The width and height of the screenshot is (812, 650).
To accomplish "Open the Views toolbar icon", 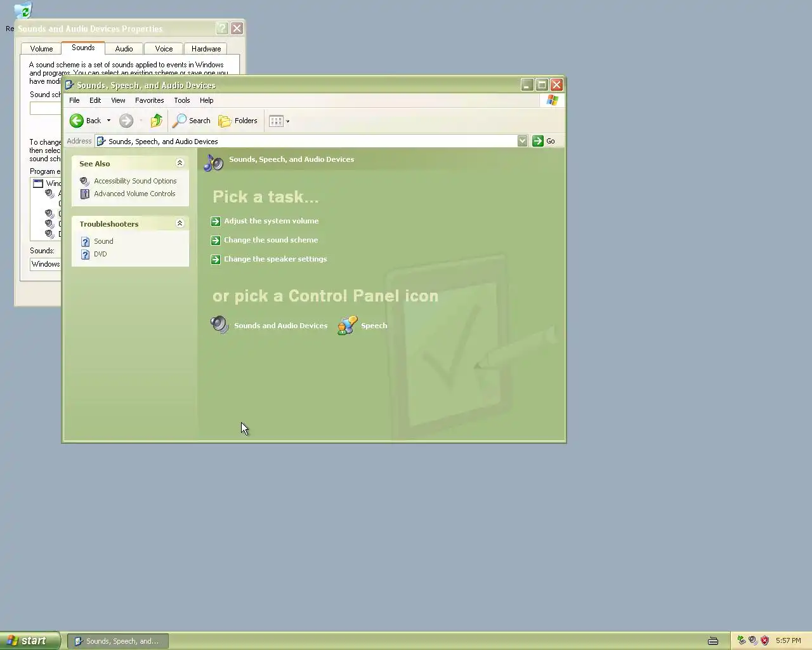I will point(276,121).
